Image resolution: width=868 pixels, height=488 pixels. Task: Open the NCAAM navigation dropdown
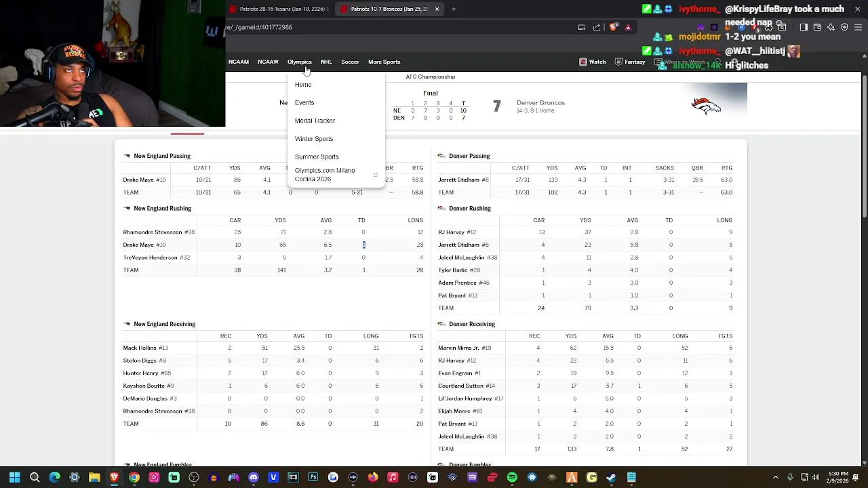239,62
